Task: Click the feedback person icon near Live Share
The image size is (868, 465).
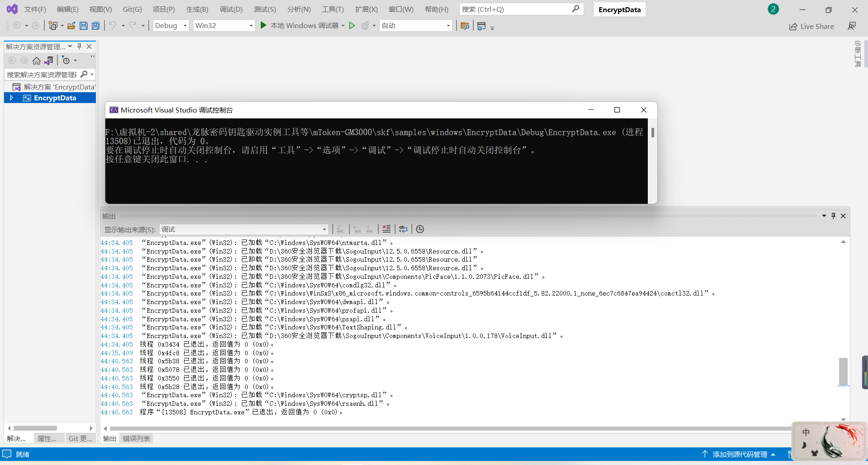Action: click(x=852, y=26)
